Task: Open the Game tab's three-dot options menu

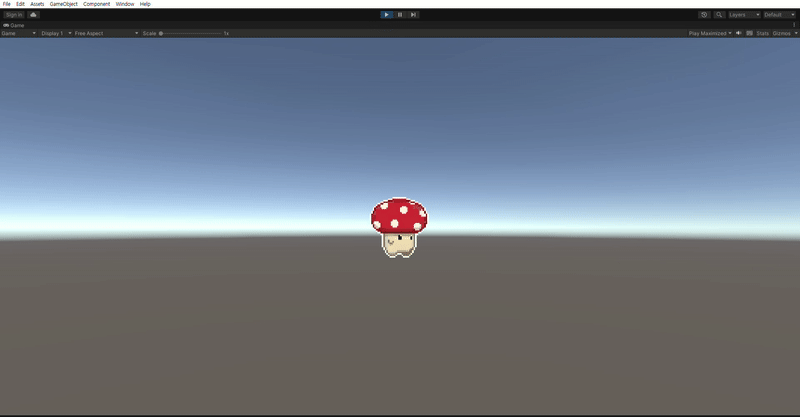Action: [x=794, y=25]
